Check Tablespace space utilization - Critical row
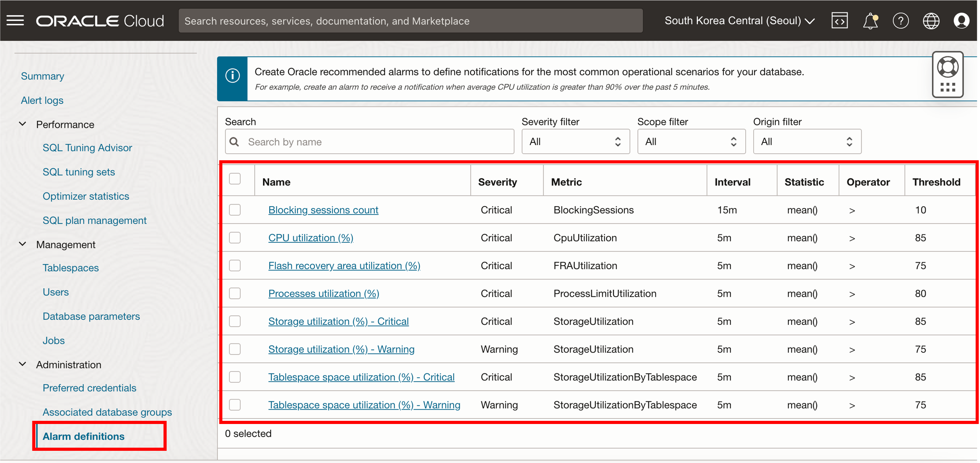The width and height of the screenshot is (980, 463). click(x=235, y=377)
